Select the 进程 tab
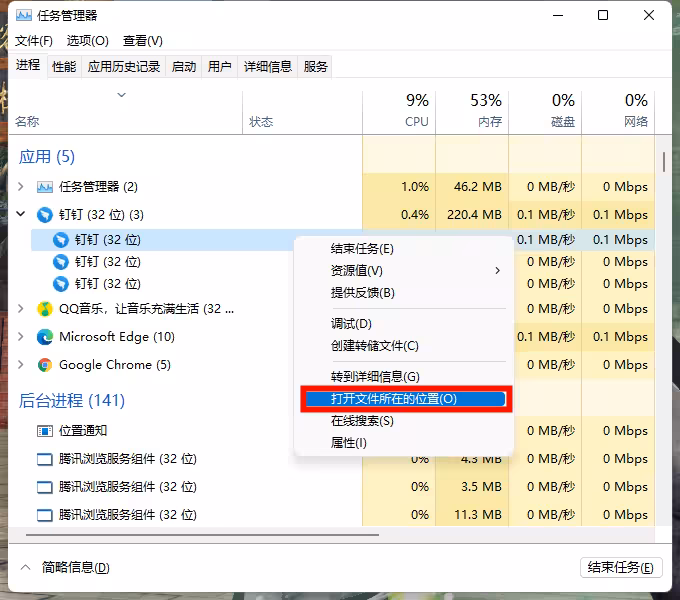The image size is (680, 600). click(x=28, y=65)
